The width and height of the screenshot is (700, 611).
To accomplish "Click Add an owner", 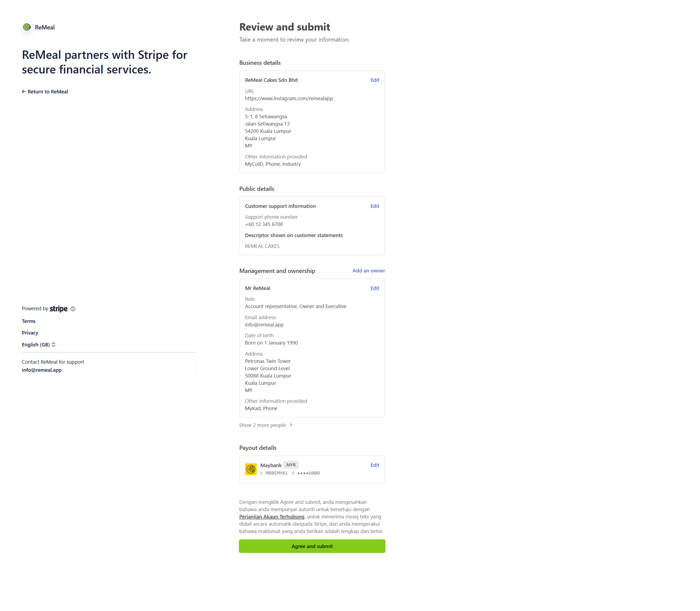I will click(368, 271).
